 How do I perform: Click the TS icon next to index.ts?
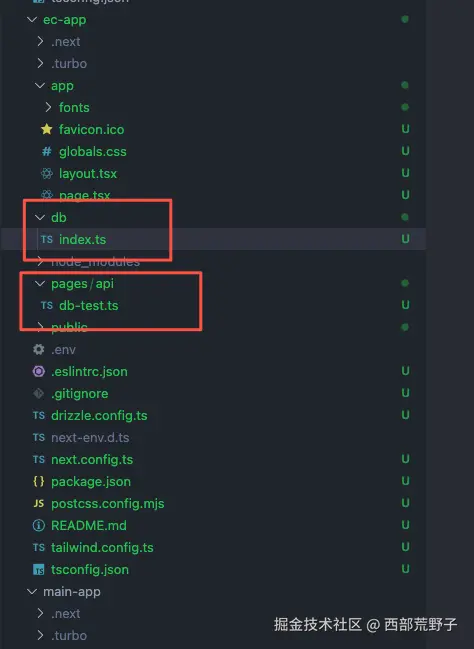(x=47, y=239)
